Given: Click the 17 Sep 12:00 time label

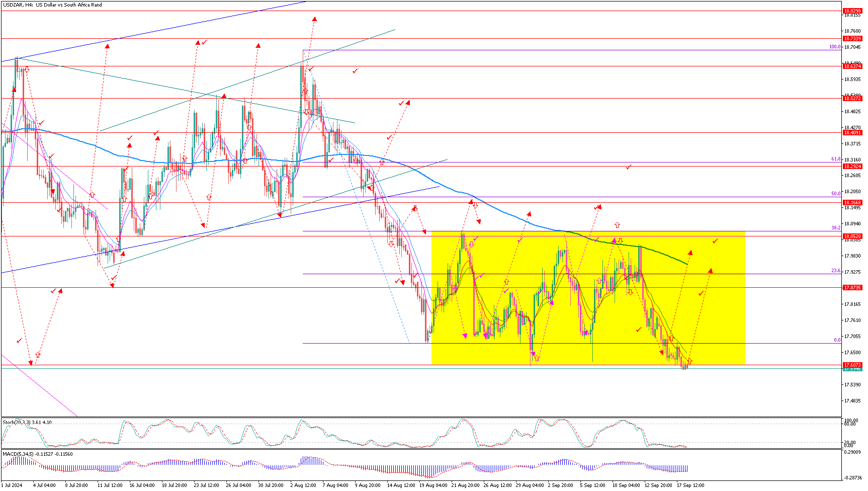Looking at the screenshot, I should click(x=690, y=485).
